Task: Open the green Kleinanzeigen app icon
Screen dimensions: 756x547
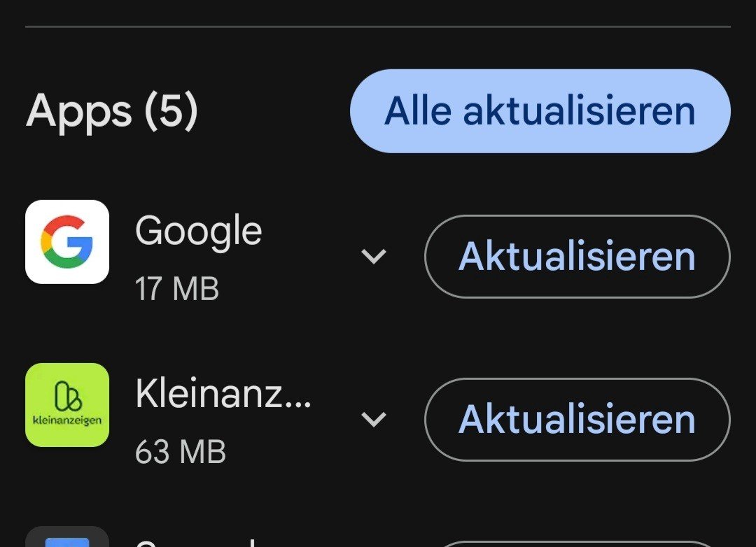Action: pyautogui.click(x=67, y=405)
